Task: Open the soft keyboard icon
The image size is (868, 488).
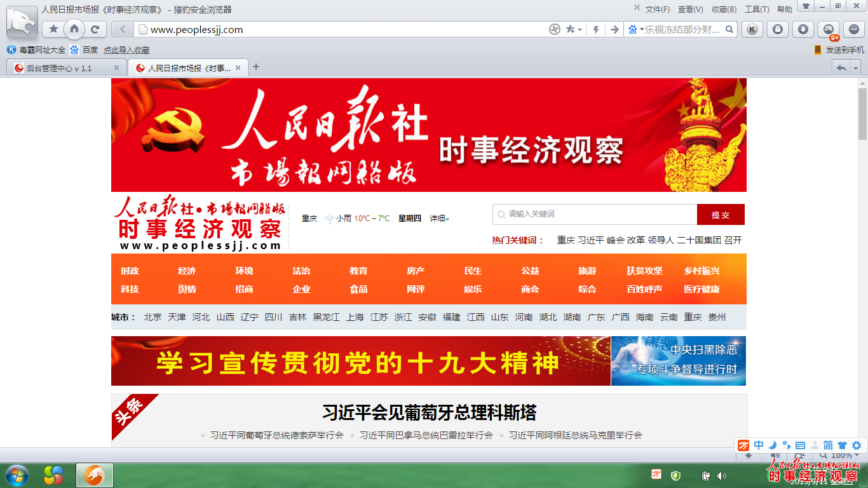Action: click(801, 445)
